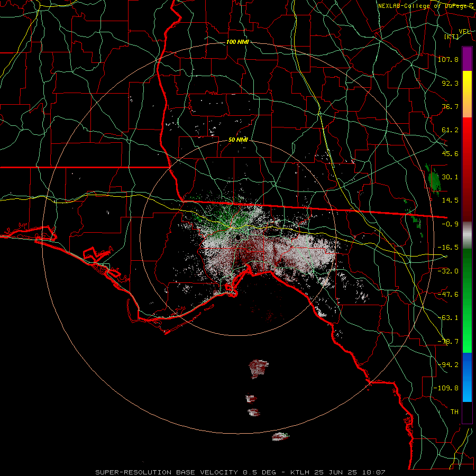This screenshot has height=476, width=476.
Task: Select the 45.6 scale value
Action: coord(450,153)
